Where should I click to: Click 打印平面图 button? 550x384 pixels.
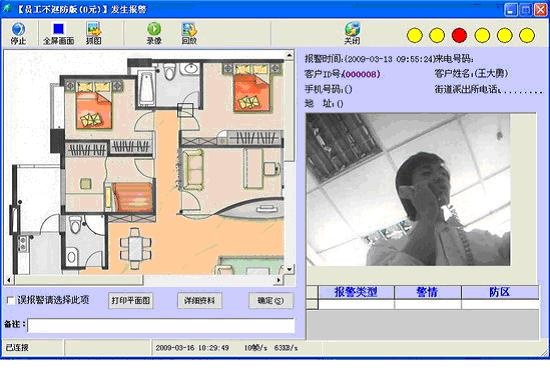pos(130,301)
